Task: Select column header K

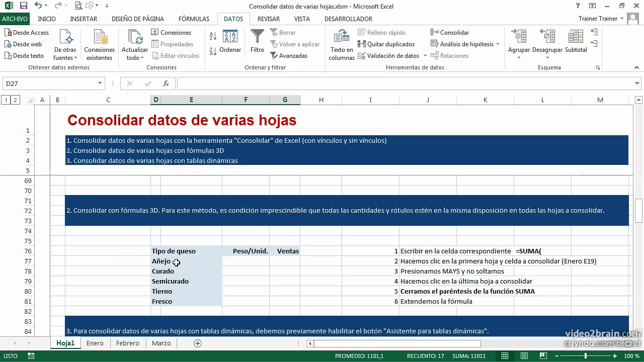Action: (485, 100)
